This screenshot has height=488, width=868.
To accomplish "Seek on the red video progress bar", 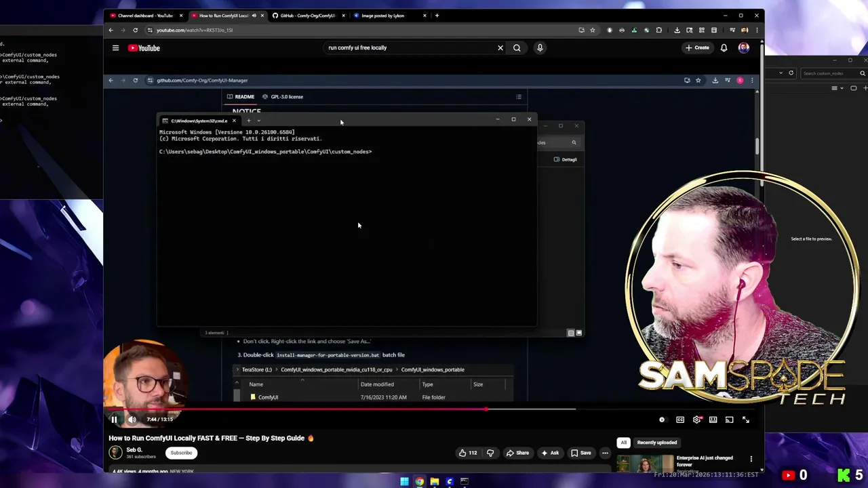I will 431,409.
